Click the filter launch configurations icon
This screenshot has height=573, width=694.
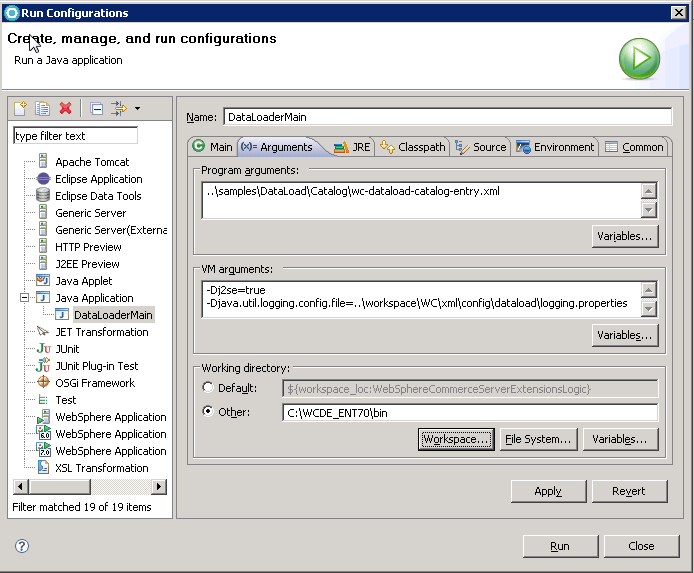(x=119, y=108)
